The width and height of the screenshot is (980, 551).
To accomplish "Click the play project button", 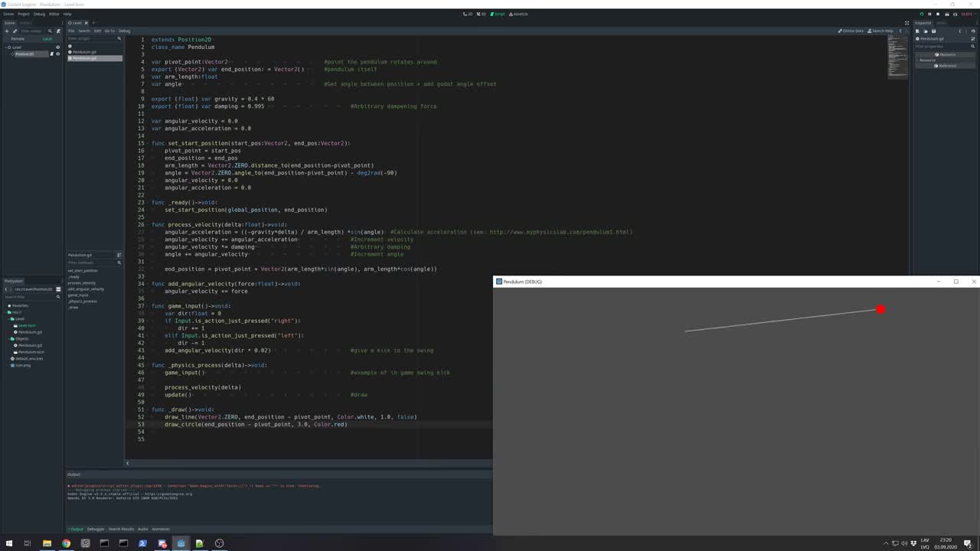I will [x=922, y=14].
